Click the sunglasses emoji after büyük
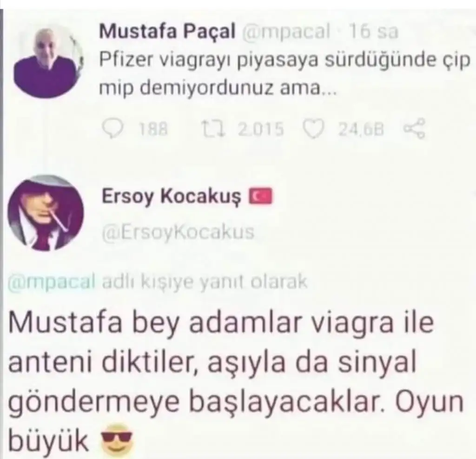 116,440
